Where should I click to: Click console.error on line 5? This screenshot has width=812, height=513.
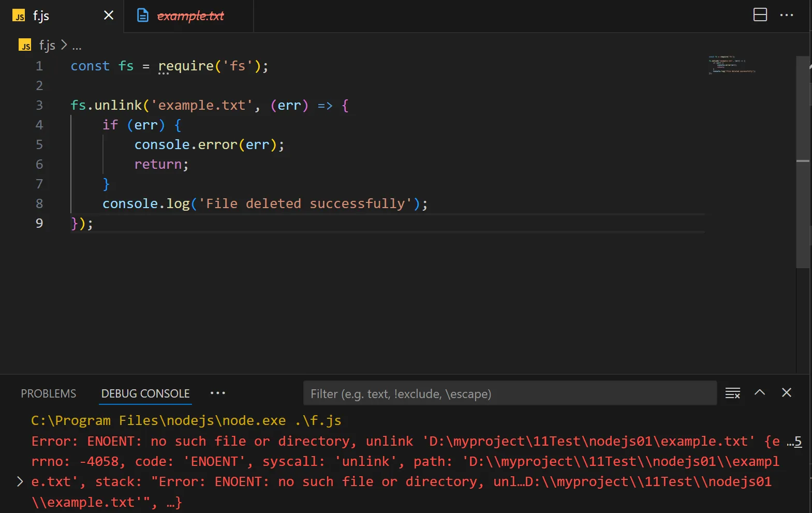(186, 145)
